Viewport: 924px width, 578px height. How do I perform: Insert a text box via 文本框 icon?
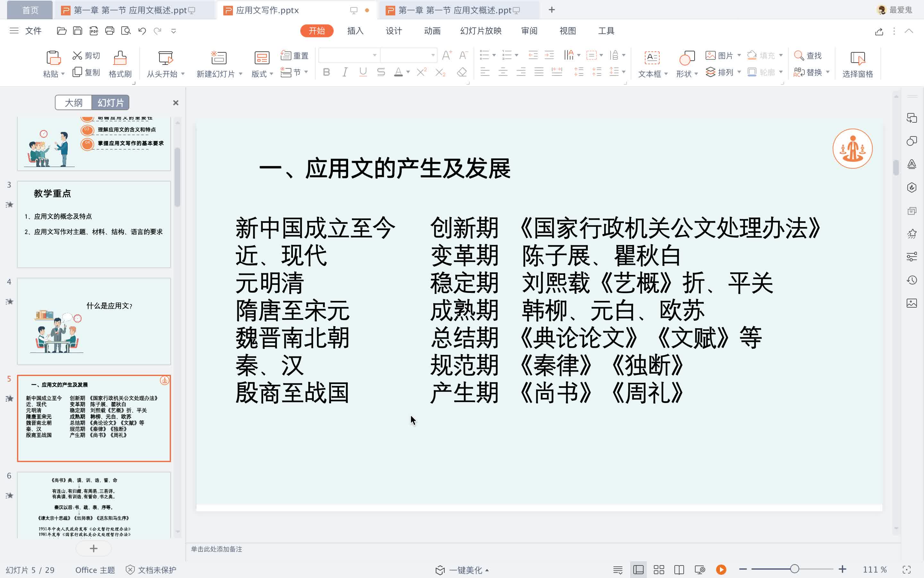click(x=652, y=58)
